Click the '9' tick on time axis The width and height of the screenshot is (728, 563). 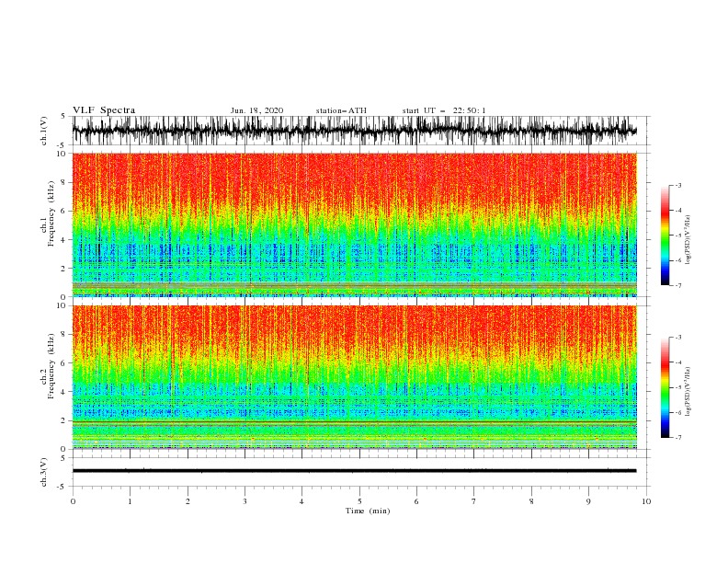[588, 501]
